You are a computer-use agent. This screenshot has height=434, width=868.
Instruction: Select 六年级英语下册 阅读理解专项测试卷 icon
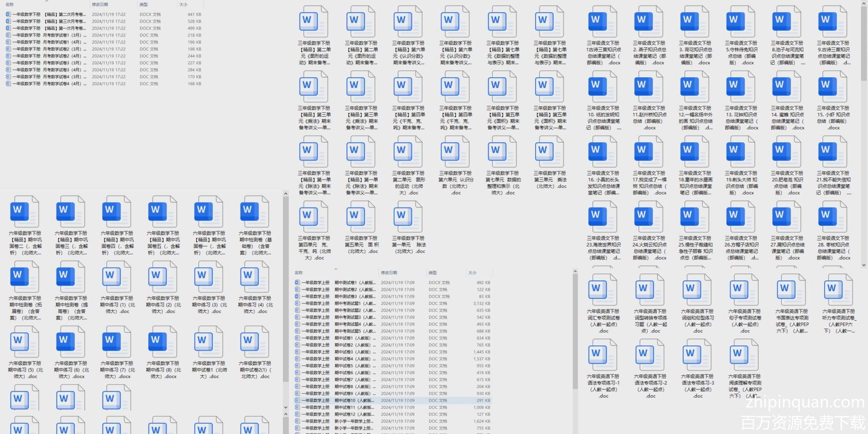744,355
